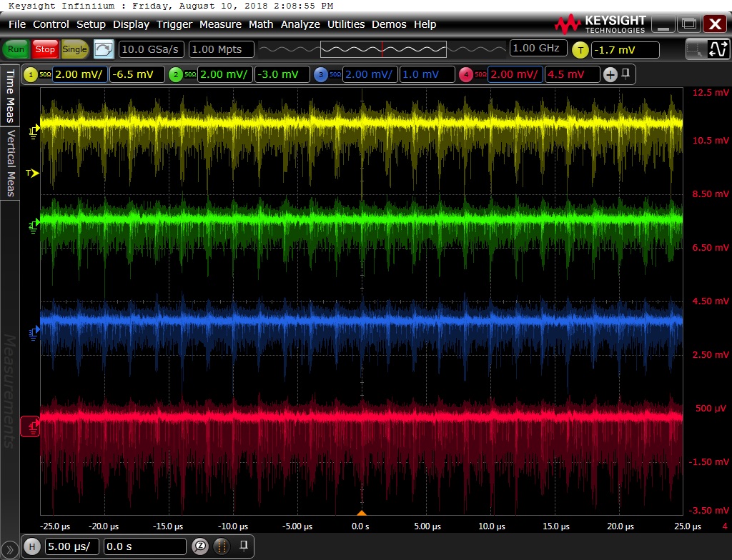
Task: Click the channel 1 scale field 2.00 mV/
Action: coord(79,75)
